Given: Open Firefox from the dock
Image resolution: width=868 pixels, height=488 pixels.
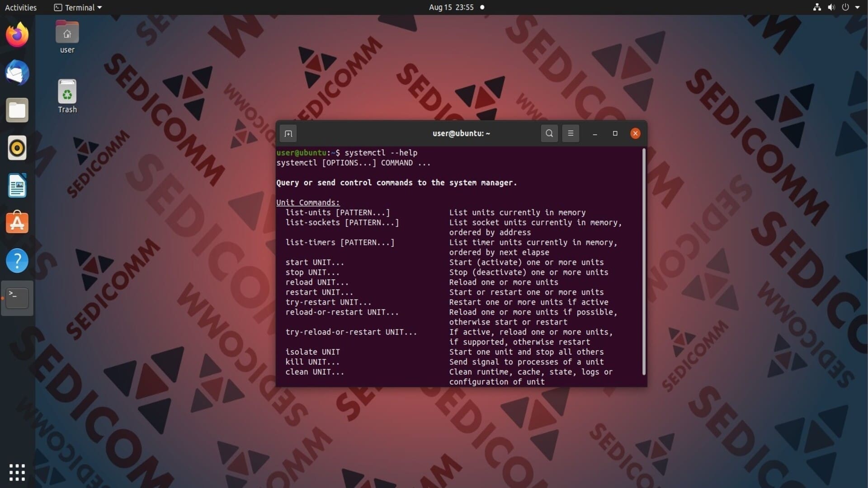Looking at the screenshot, I should [x=17, y=35].
